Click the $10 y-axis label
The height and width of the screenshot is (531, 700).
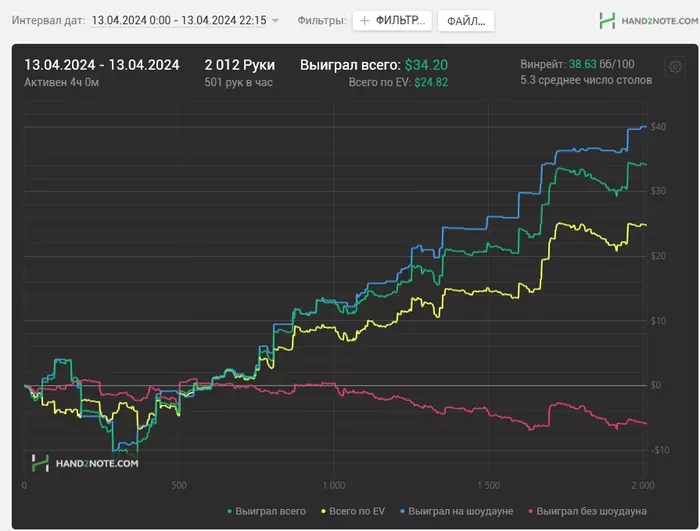(658, 321)
